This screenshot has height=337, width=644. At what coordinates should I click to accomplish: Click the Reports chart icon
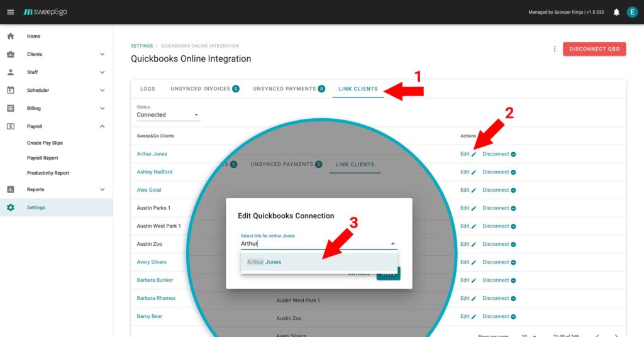point(11,189)
